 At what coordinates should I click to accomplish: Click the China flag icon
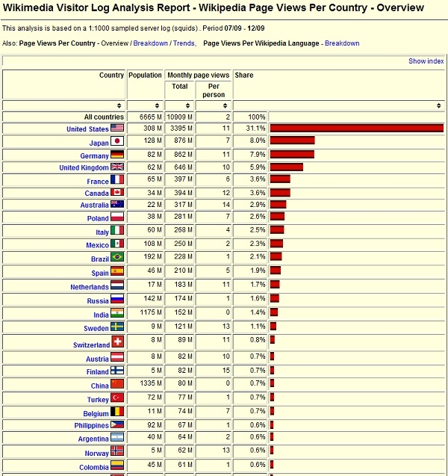pos(117,384)
